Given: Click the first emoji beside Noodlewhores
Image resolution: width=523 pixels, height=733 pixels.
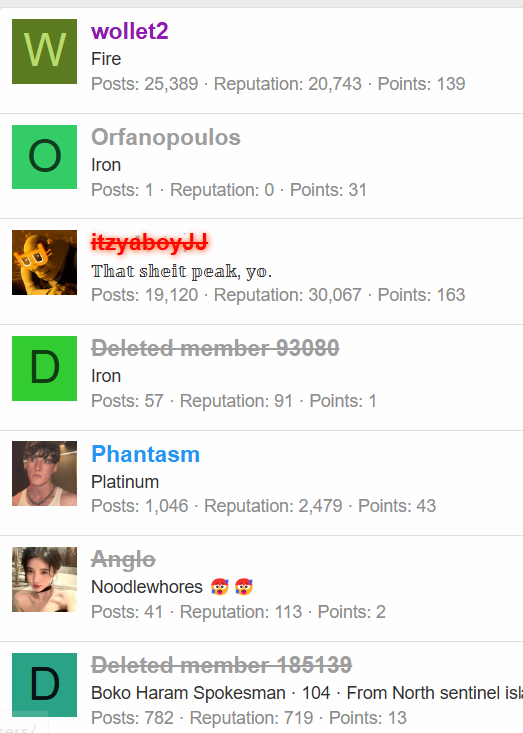Looking at the screenshot, I should click(x=219, y=587).
